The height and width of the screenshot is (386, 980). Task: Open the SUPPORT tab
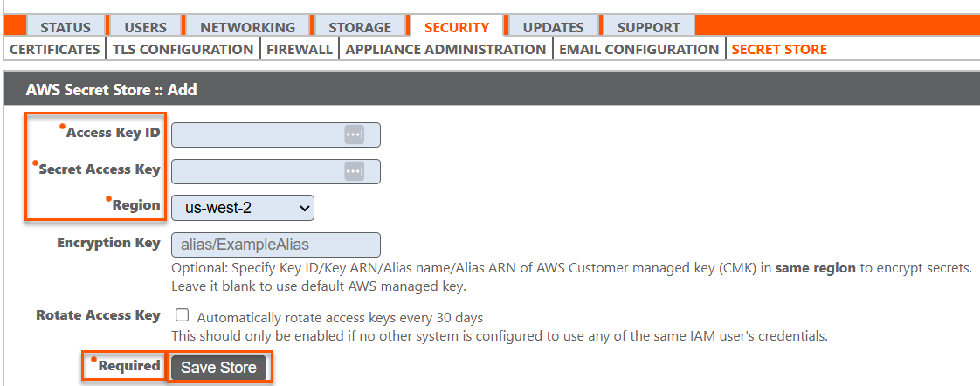[x=649, y=26]
